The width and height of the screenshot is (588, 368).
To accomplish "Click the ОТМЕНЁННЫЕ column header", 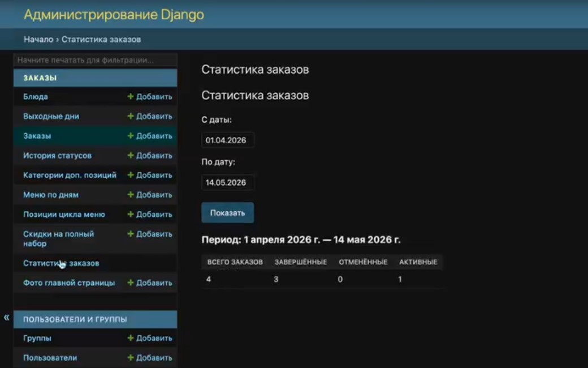I will pyautogui.click(x=363, y=262).
